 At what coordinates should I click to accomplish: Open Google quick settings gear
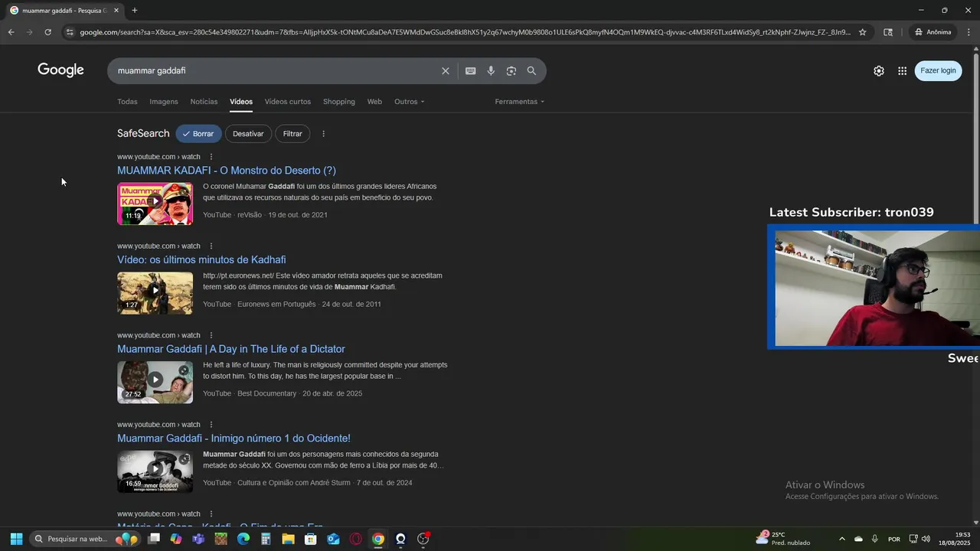point(879,70)
